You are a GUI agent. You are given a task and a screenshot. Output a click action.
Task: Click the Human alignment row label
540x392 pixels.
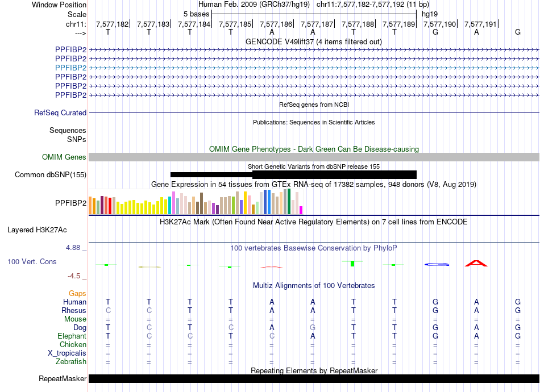tap(74, 302)
